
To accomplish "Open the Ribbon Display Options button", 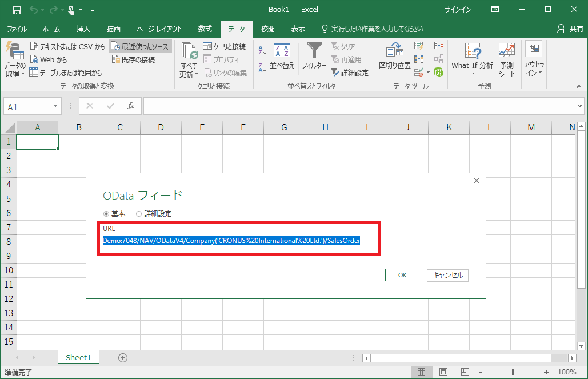I will (x=495, y=9).
